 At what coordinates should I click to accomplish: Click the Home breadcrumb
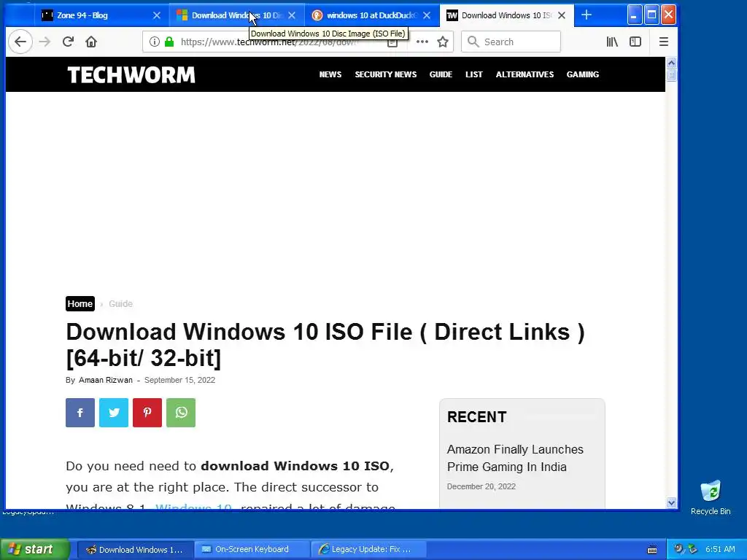(80, 304)
